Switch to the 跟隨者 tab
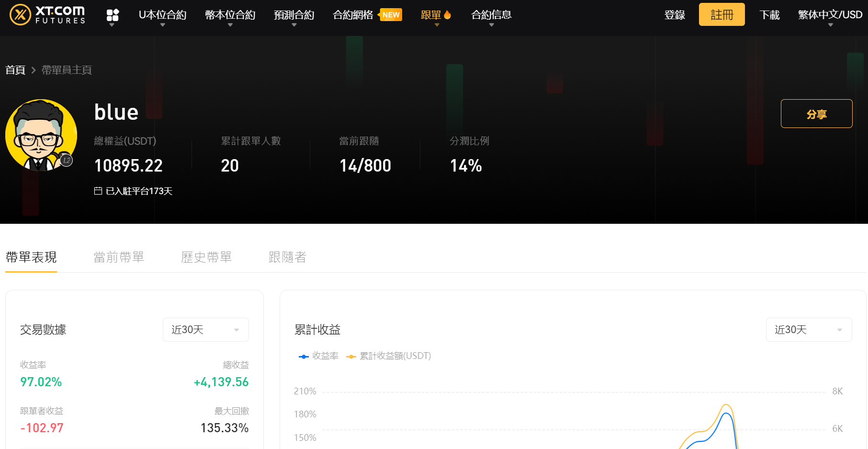This screenshot has height=449, width=868. [x=287, y=257]
